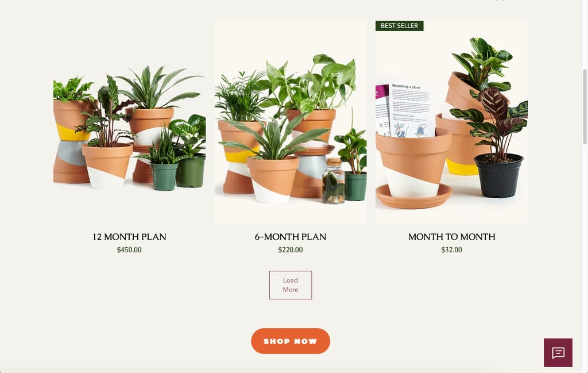Select the 12 MONTH PLAN title link
Screen dimensions: 588x373
(129, 237)
